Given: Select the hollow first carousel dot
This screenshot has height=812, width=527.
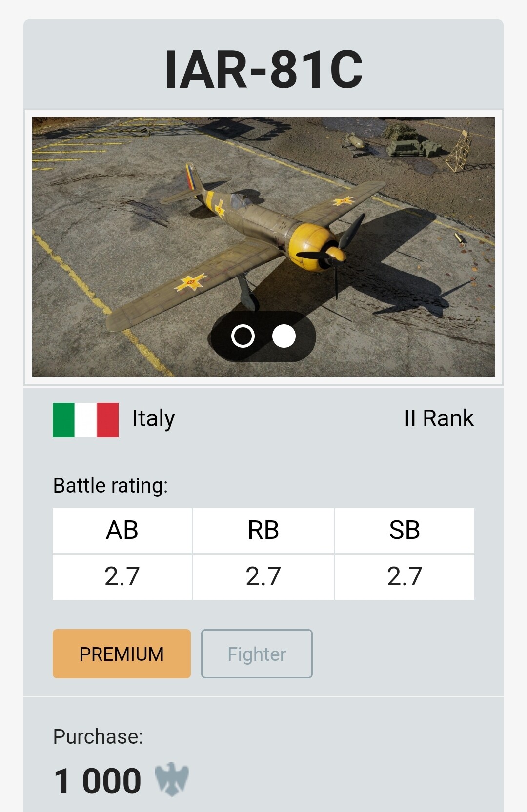Looking at the screenshot, I should point(243,336).
